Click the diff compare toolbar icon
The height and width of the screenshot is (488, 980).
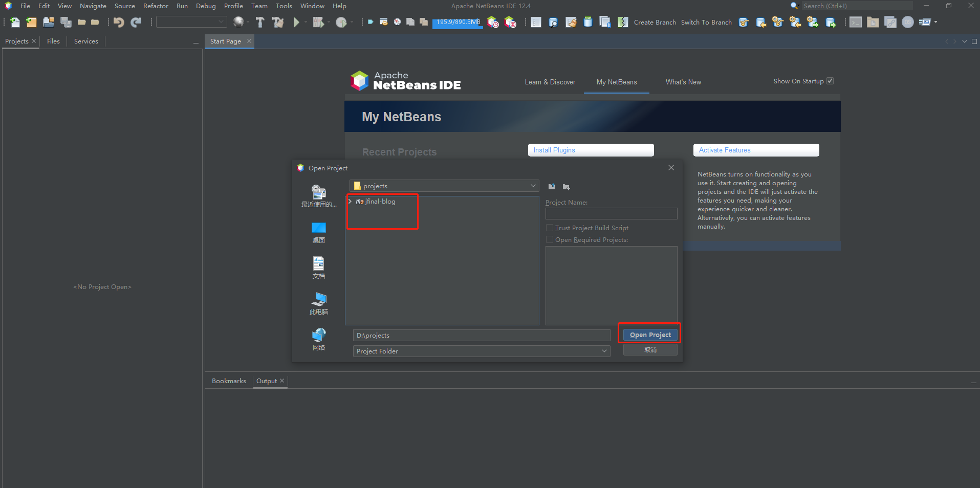coord(623,22)
